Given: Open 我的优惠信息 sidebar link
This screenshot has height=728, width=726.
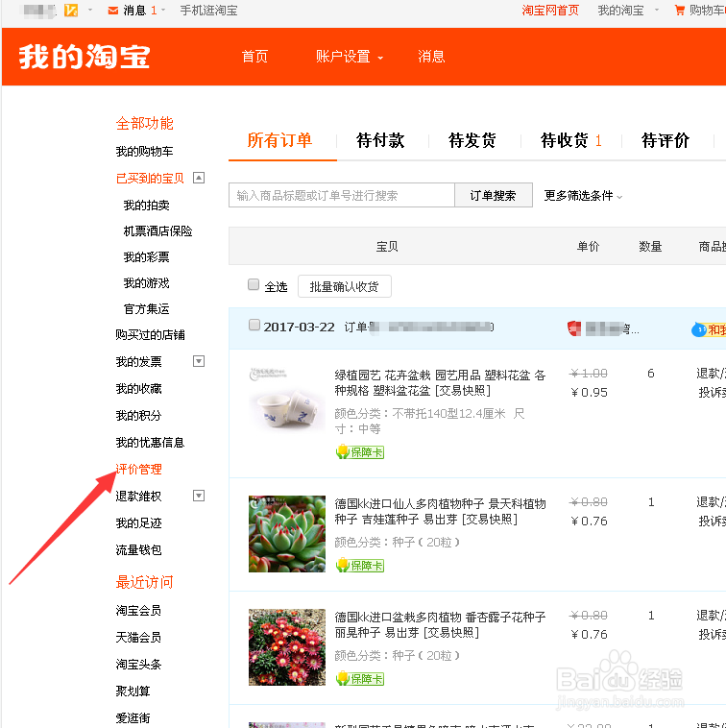Looking at the screenshot, I should coord(150,443).
